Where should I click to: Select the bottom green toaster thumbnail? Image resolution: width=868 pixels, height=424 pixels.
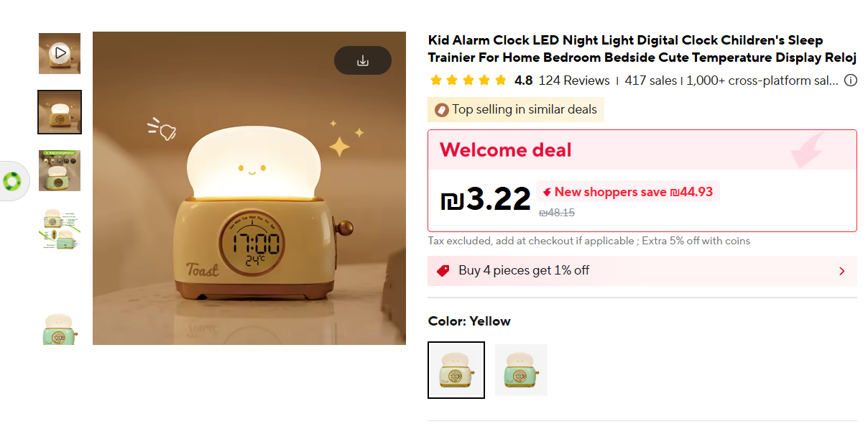[x=60, y=329]
